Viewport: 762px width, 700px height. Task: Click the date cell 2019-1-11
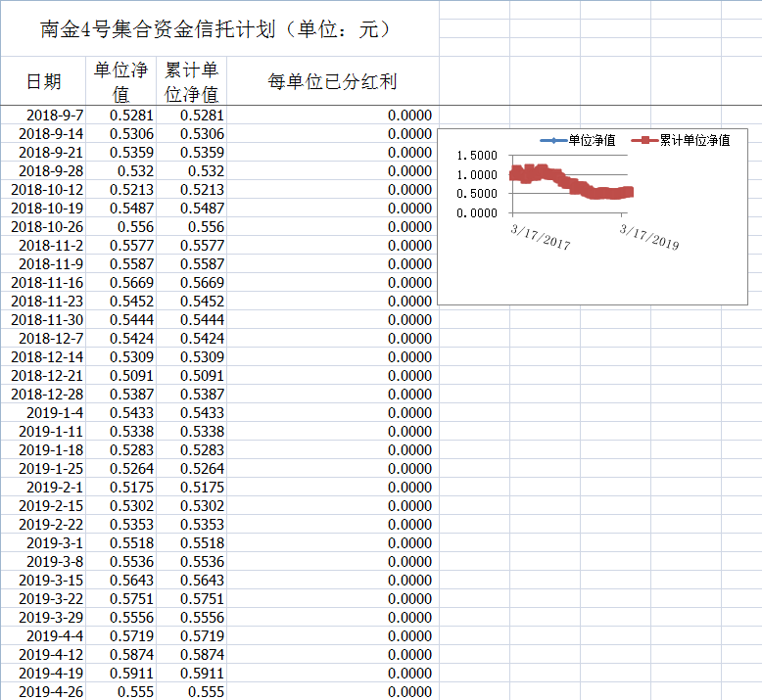point(43,432)
